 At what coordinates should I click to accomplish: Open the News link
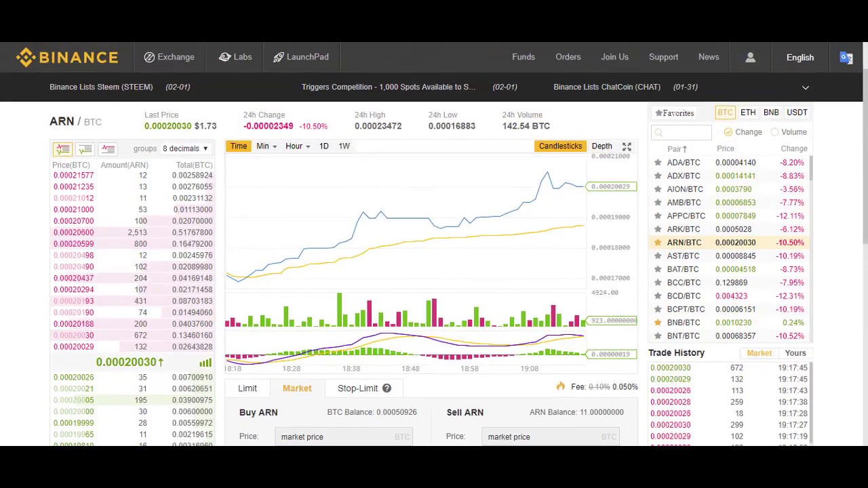pyautogui.click(x=709, y=57)
